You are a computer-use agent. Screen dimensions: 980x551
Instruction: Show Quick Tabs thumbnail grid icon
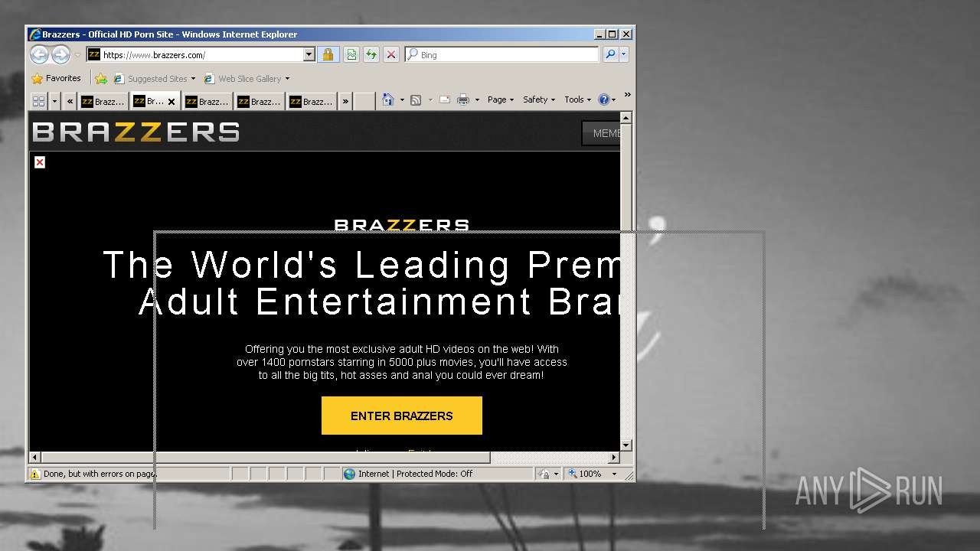pos(38,101)
